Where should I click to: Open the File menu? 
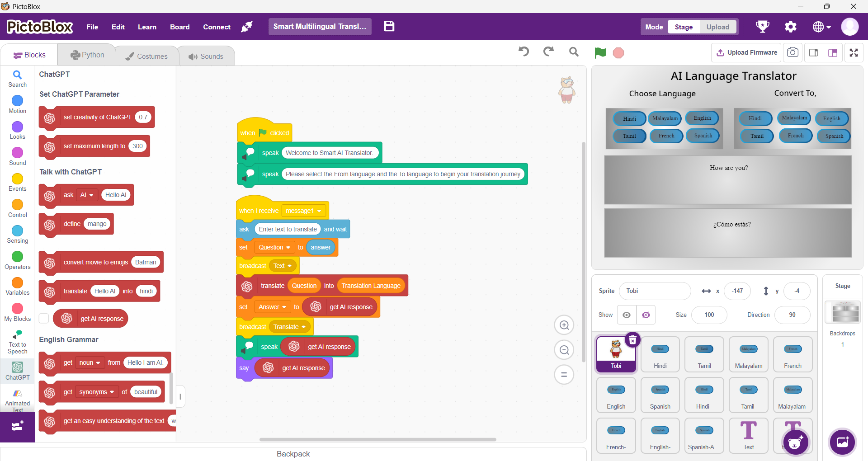tap(92, 27)
